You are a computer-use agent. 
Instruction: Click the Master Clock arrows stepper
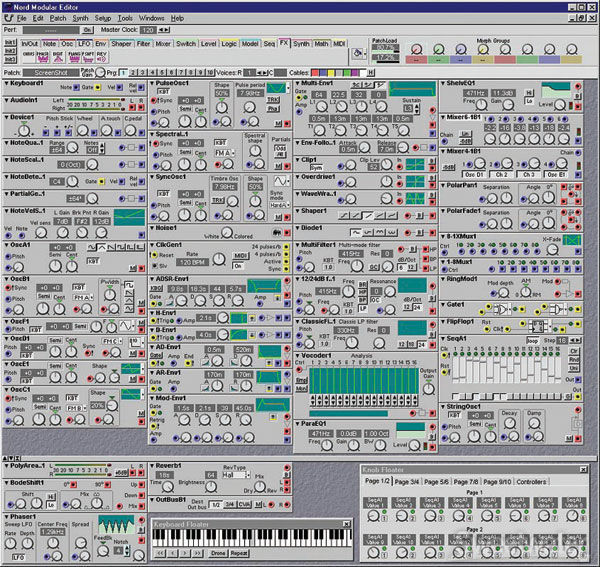pyautogui.click(x=164, y=30)
